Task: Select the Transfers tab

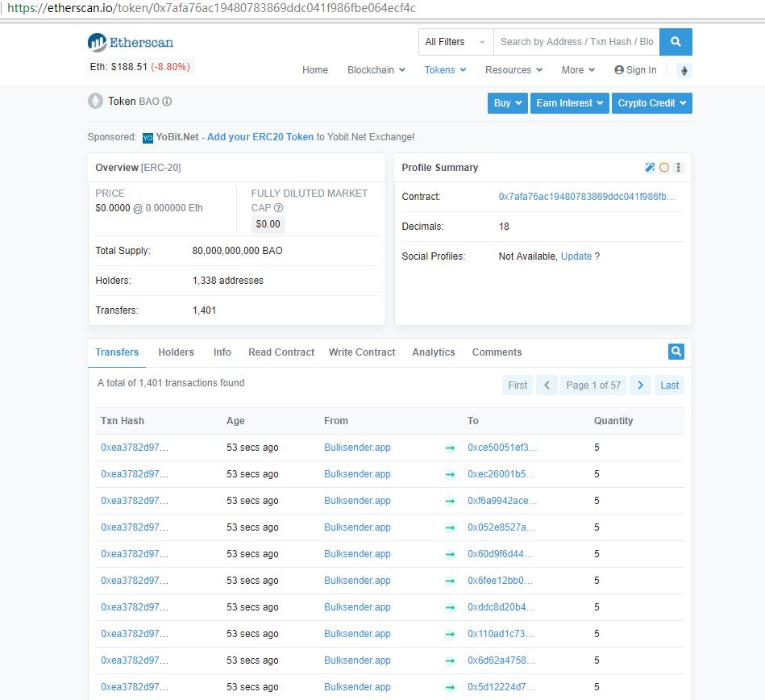Action: pyautogui.click(x=117, y=352)
